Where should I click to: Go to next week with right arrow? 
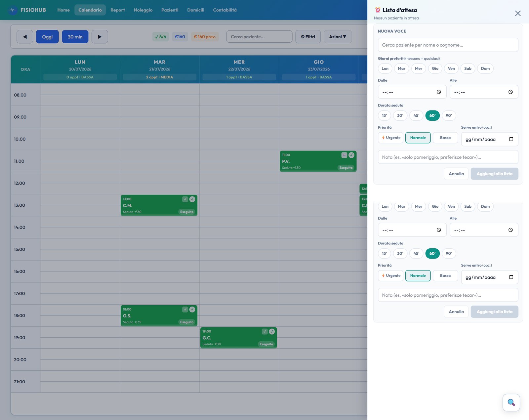(x=100, y=37)
